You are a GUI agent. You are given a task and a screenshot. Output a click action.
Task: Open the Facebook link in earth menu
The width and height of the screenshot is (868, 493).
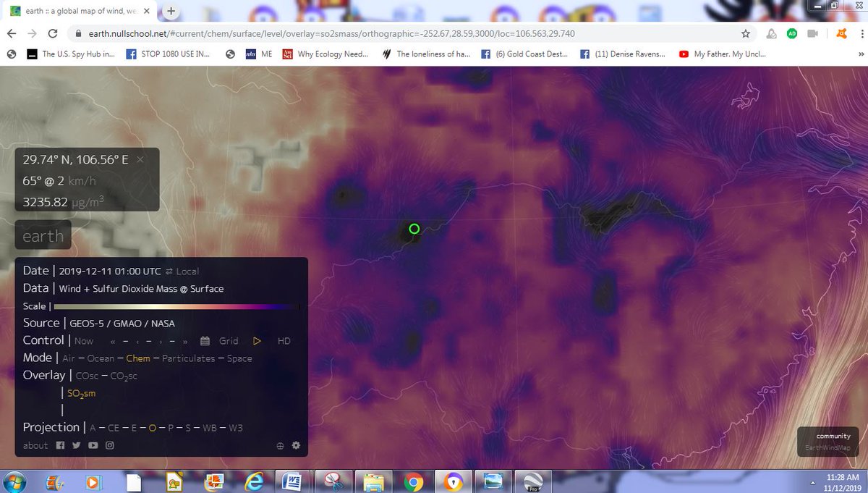point(61,445)
